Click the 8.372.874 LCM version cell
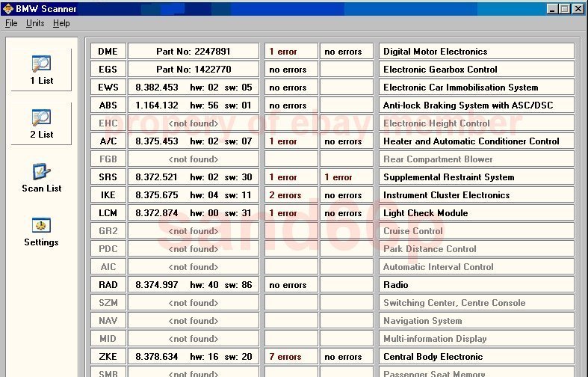The width and height of the screenshot is (588, 377). tap(194, 213)
